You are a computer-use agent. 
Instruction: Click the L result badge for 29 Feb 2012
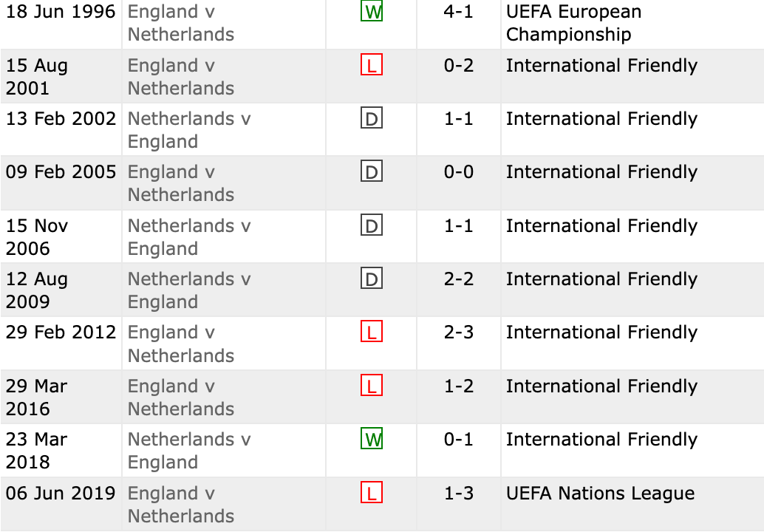point(372,332)
